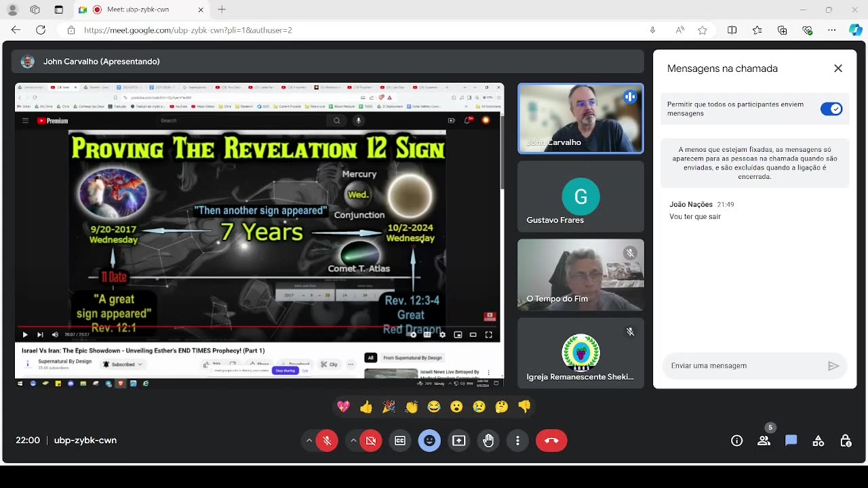868x488 pixels.
Task: Open split screen in browser toolbar
Action: (732, 30)
